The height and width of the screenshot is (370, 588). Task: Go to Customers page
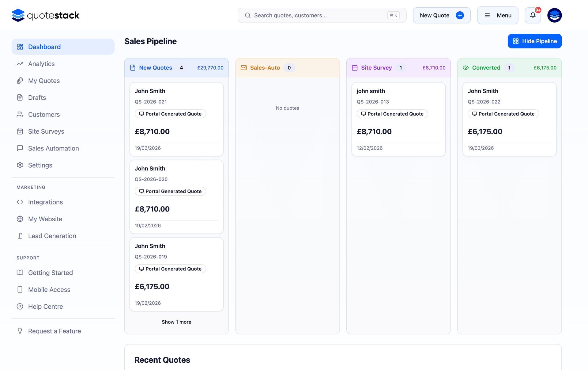[x=44, y=115]
